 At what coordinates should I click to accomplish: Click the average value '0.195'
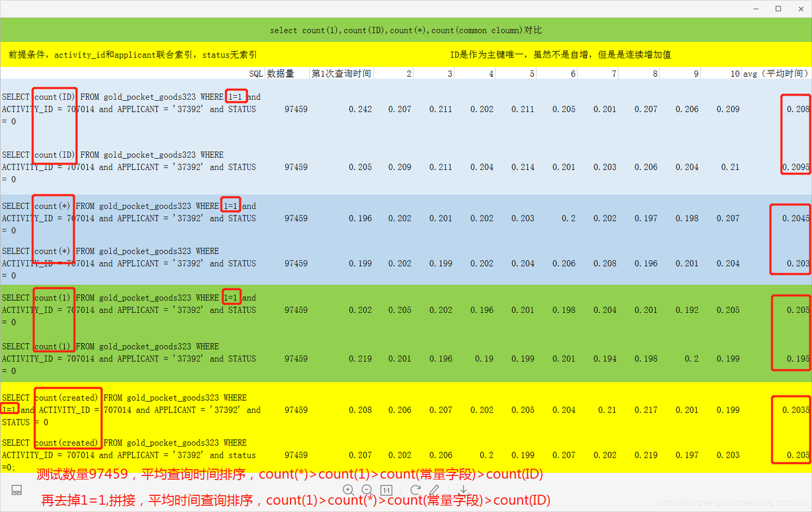[798, 359]
